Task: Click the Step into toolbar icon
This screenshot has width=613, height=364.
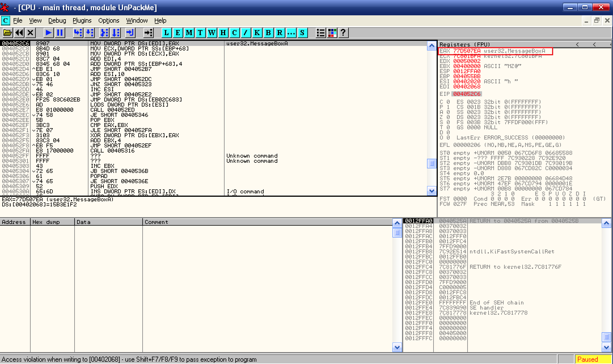Action: [x=78, y=33]
